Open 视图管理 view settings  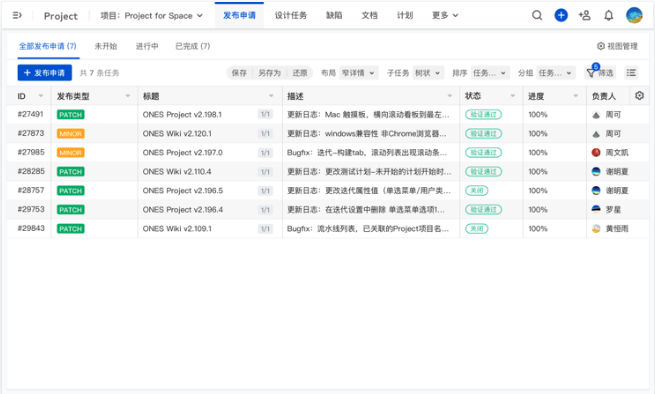pos(617,46)
